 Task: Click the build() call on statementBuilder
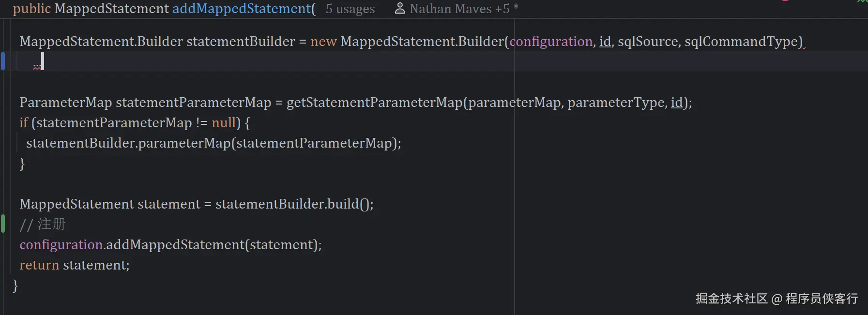coord(343,204)
